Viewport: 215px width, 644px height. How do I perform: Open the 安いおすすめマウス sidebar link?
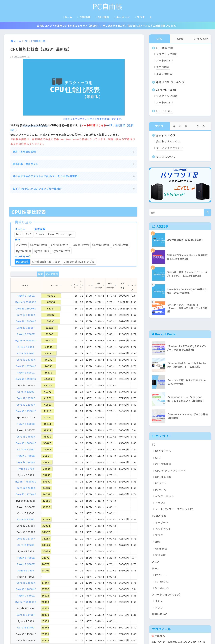tap(168, 141)
